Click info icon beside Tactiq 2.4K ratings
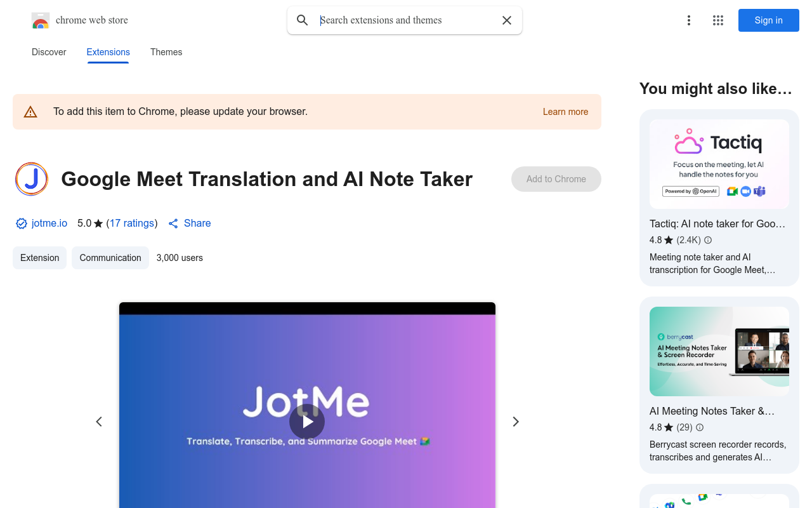 click(x=708, y=240)
